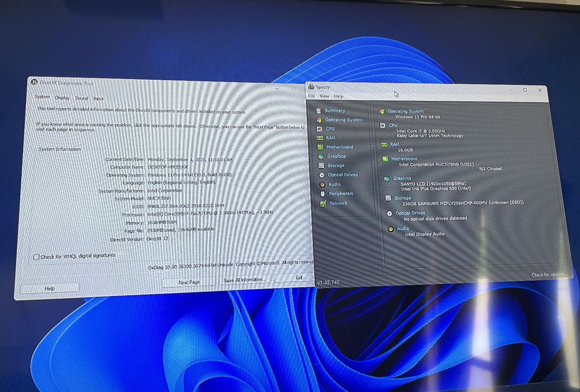The width and height of the screenshot is (580, 392).
Task: Click the Speccy app icon in title bar
Action: click(311, 87)
